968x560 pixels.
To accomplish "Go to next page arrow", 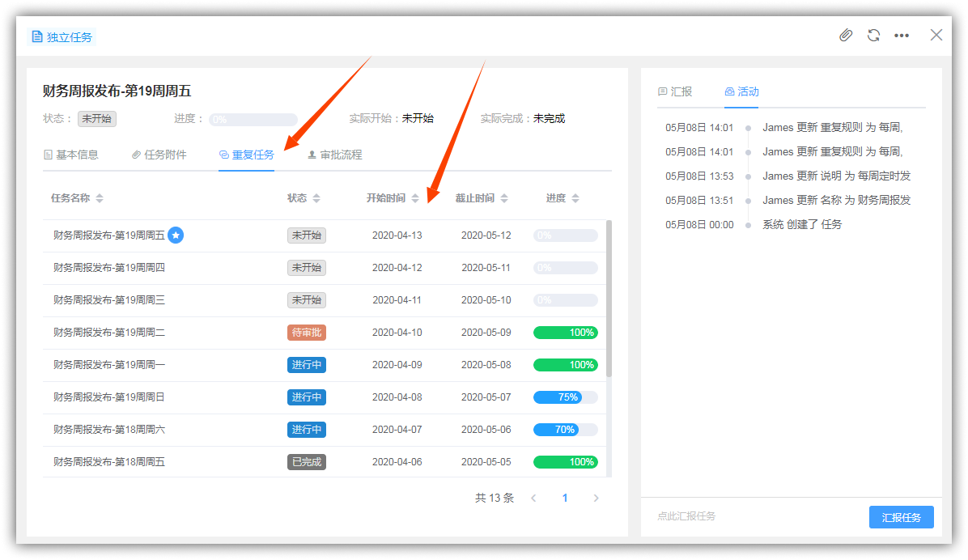I will [x=597, y=498].
